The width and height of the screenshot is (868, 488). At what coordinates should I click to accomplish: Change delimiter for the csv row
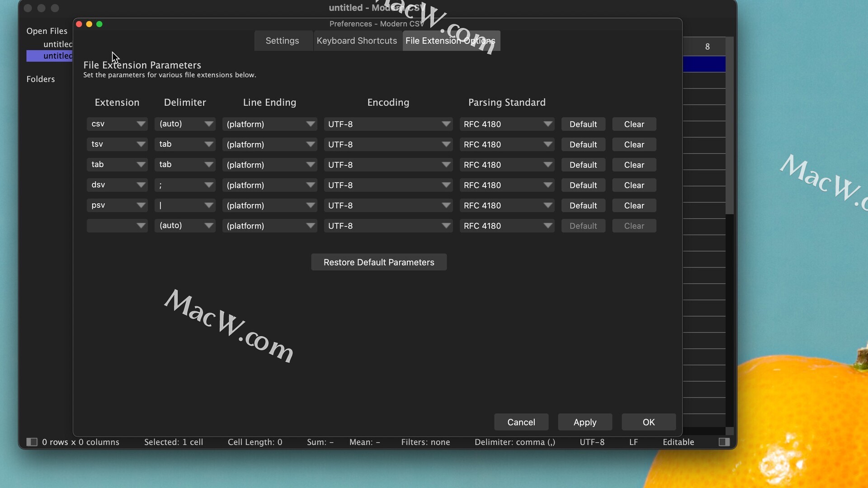(x=185, y=124)
